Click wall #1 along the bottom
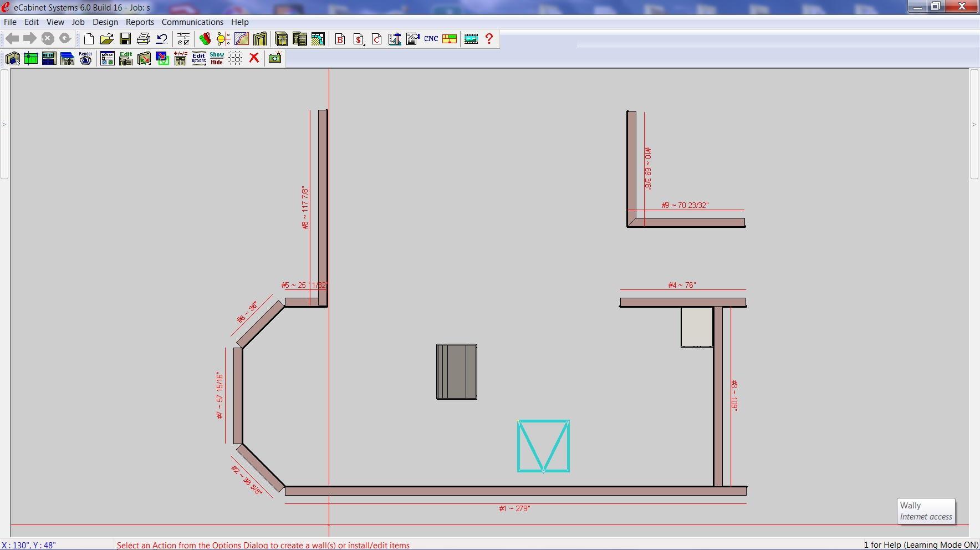The image size is (980, 550). 515,491
